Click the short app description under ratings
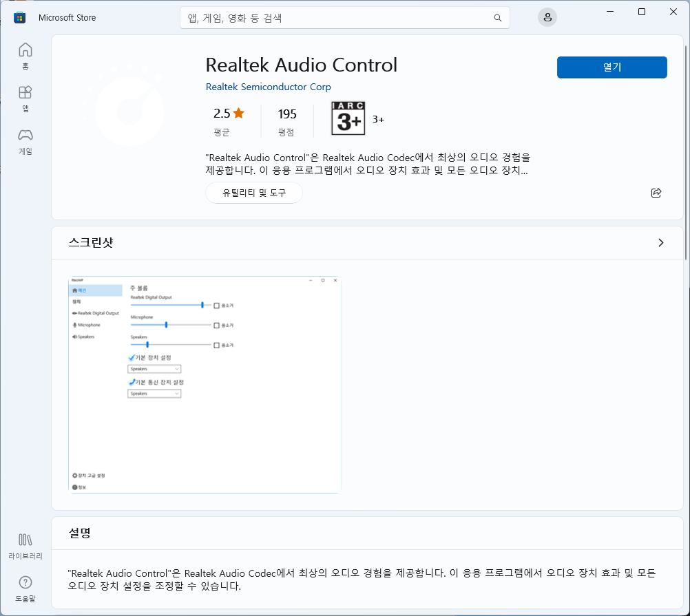Image resolution: width=690 pixels, height=616 pixels. tap(368, 164)
